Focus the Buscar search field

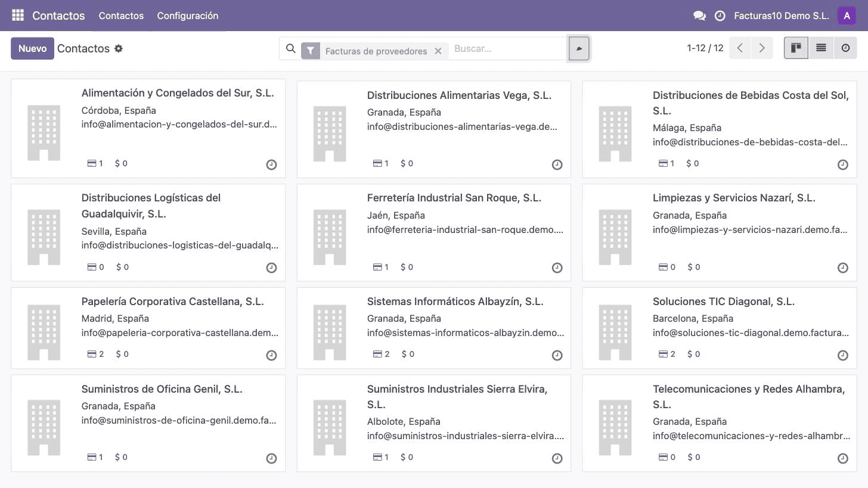click(x=508, y=49)
